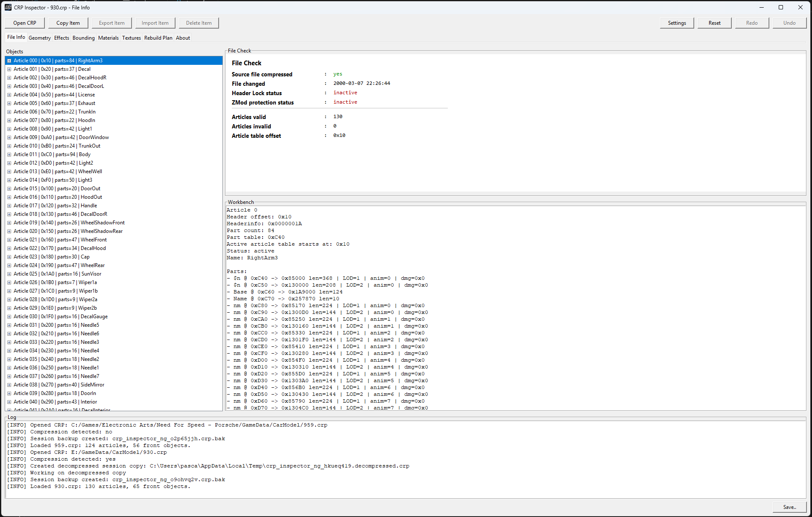812x517 pixels.
Task: Expand Article 004 License node
Action: pos(9,95)
